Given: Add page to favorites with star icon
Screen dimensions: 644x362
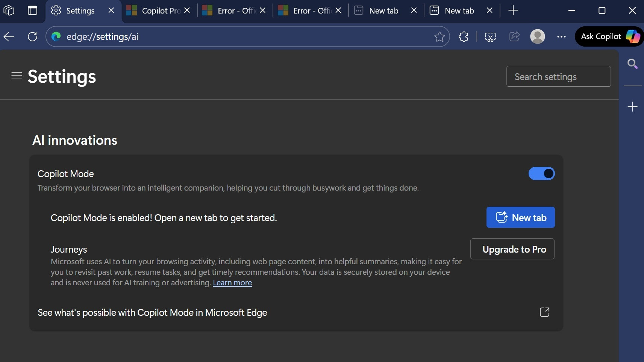Looking at the screenshot, I should pyautogui.click(x=439, y=36).
